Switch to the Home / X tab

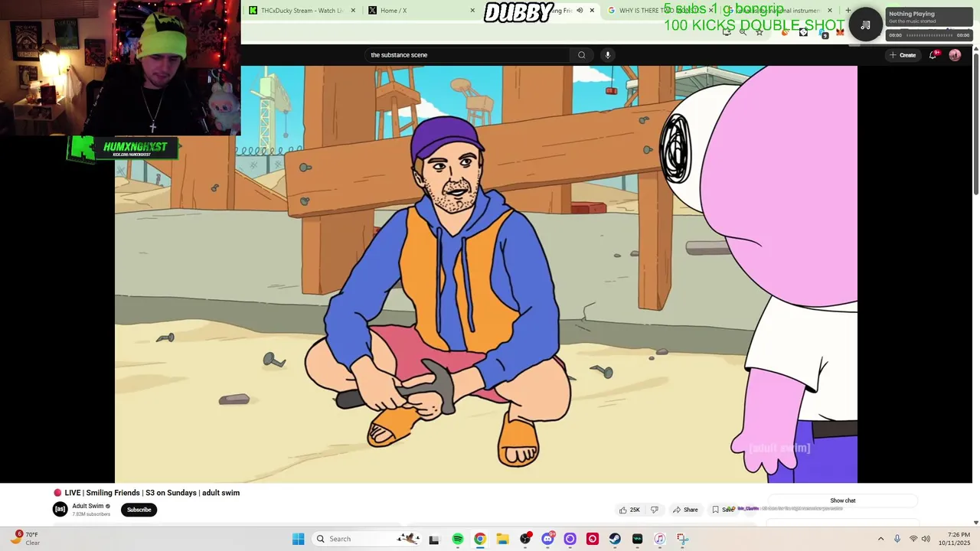coord(420,11)
